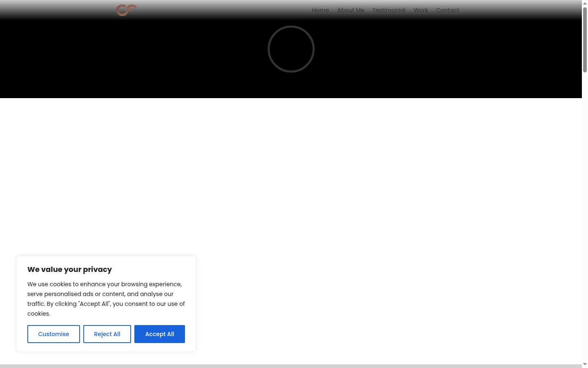Open the Testimonial menu link

pos(389,10)
